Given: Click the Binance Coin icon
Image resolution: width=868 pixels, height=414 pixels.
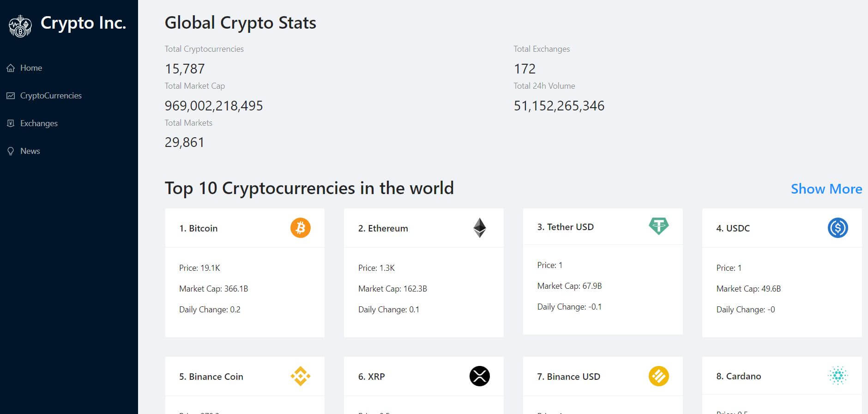Looking at the screenshot, I should [300, 376].
